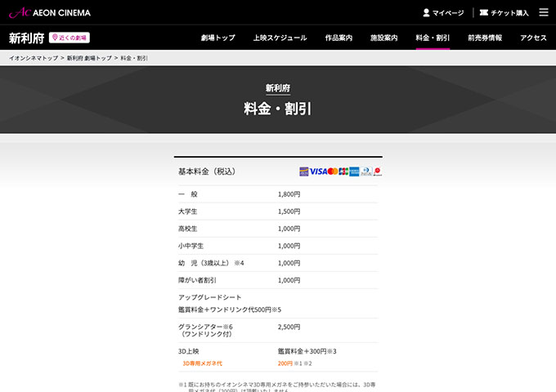Click the 基本料金（税込） heading
Viewport: 556px width, 392px height.
click(x=207, y=171)
